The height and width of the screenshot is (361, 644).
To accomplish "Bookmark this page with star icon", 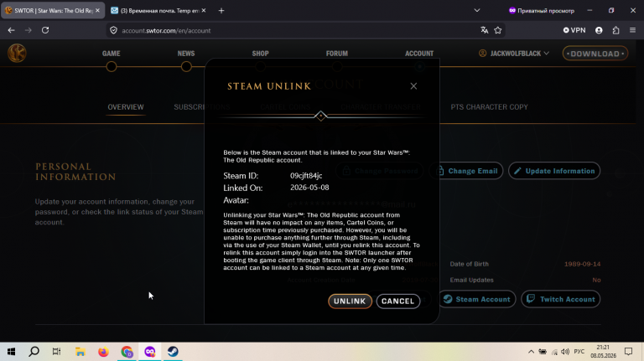I will point(498,30).
